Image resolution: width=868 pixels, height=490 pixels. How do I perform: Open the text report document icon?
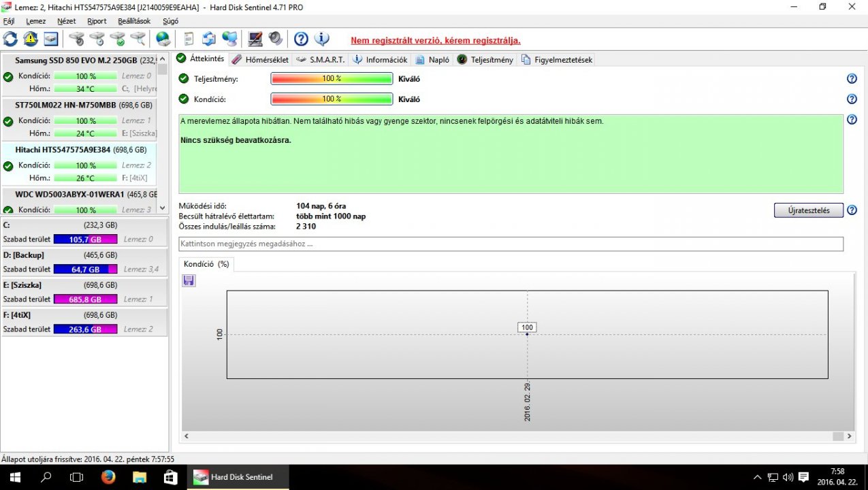(x=189, y=39)
